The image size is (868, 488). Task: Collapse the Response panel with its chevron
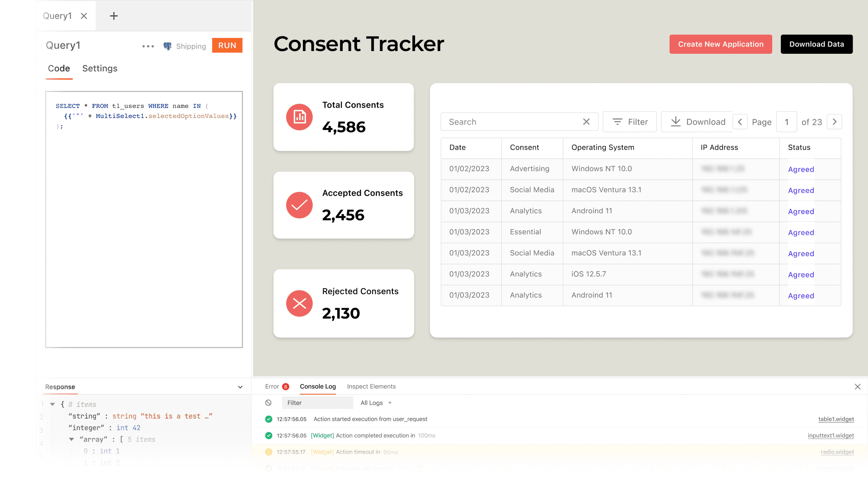240,387
